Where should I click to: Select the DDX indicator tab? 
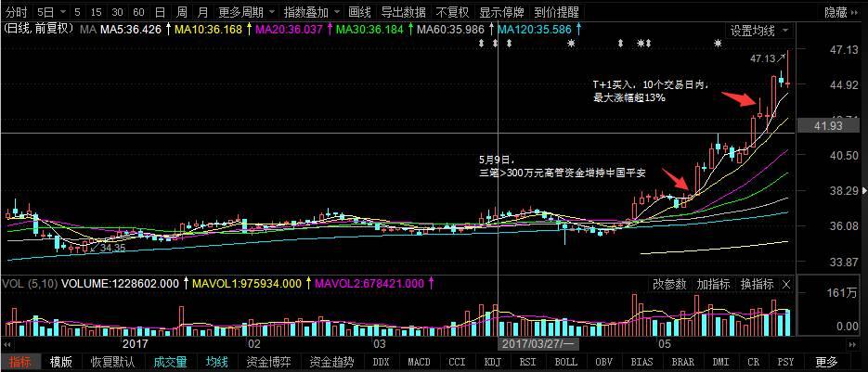tap(381, 362)
